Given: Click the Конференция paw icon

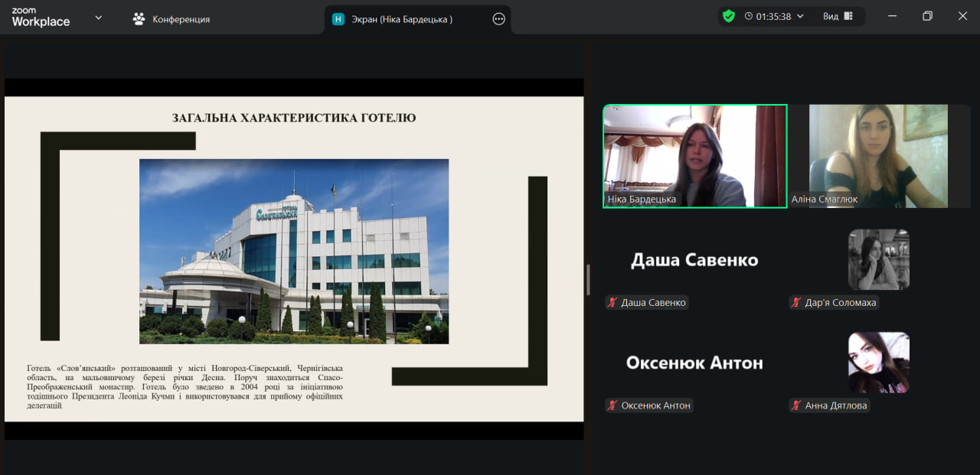Looking at the screenshot, I should pyautogui.click(x=139, y=19).
